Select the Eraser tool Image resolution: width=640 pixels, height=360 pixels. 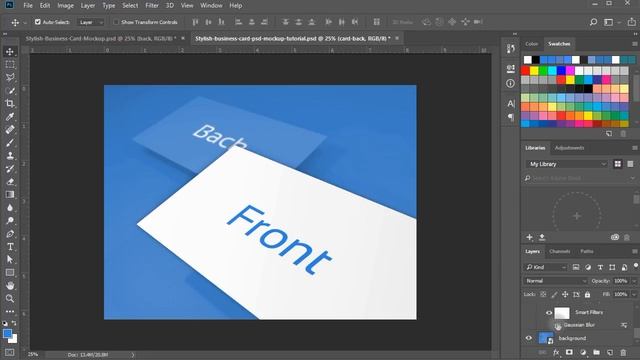[10, 182]
